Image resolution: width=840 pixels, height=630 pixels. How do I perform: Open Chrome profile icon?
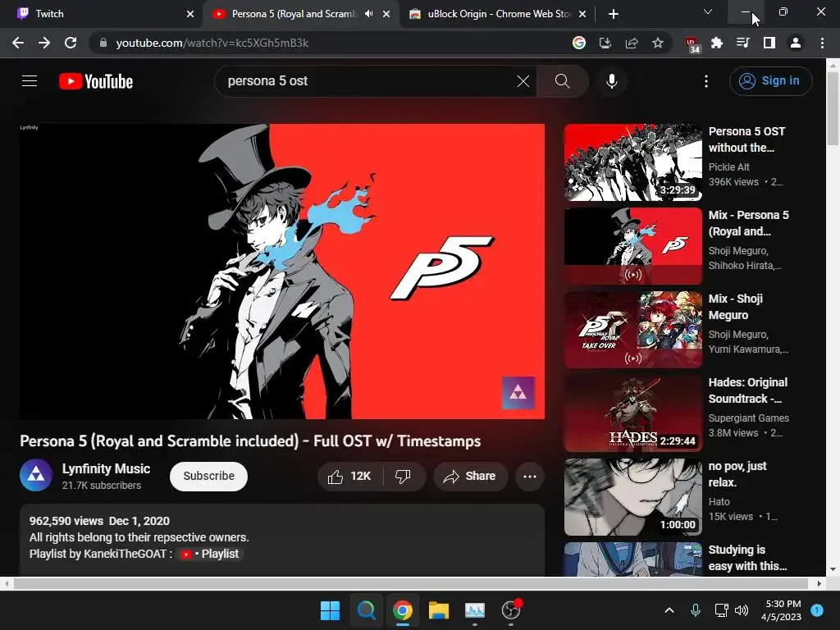pyautogui.click(x=796, y=43)
